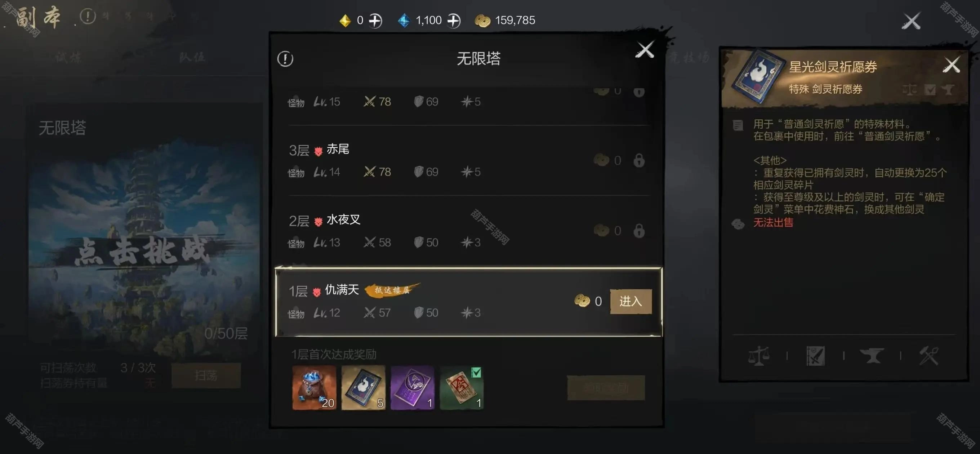This screenshot has height=454, width=980.
Task: Close the 星光剑灵祈愿券 item detail panel
Action: pos(951,65)
